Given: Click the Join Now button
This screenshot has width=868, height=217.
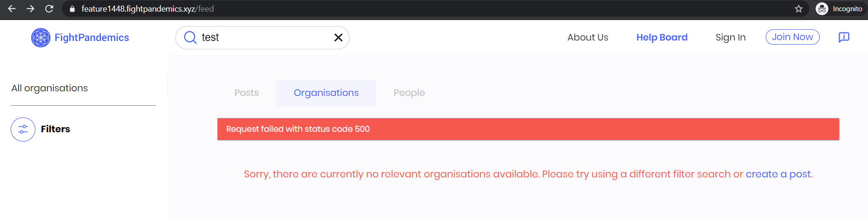Looking at the screenshot, I should pyautogui.click(x=792, y=37).
